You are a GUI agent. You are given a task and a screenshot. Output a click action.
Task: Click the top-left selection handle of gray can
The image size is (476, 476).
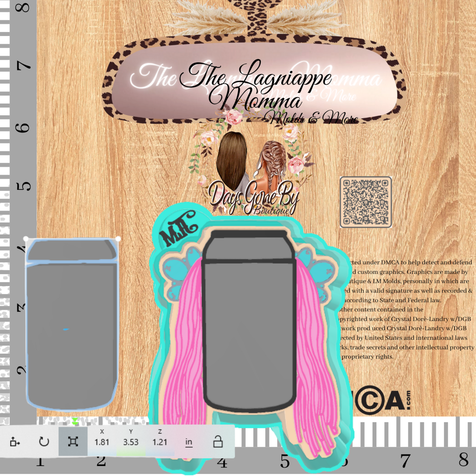26,239
